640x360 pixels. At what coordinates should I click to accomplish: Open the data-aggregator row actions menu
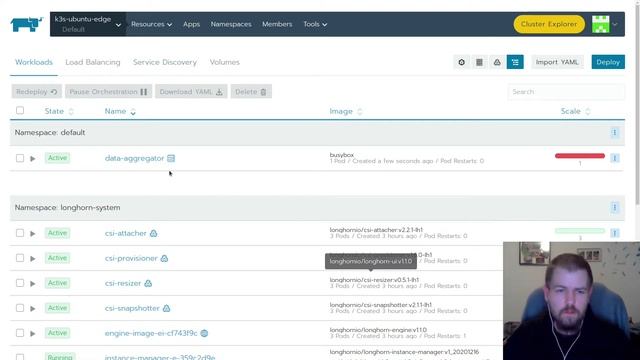[x=615, y=158]
